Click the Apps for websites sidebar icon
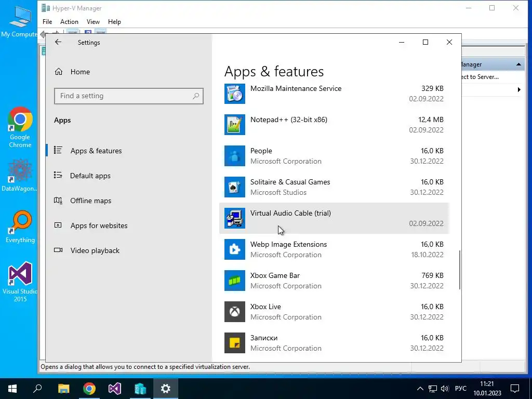 pos(58,225)
